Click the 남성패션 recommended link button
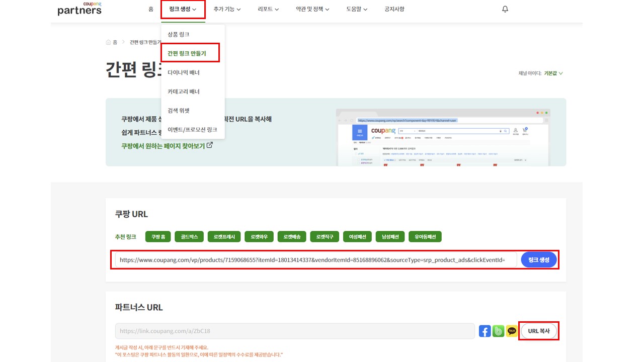The image size is (644, 362). click(x=390, y=237)
